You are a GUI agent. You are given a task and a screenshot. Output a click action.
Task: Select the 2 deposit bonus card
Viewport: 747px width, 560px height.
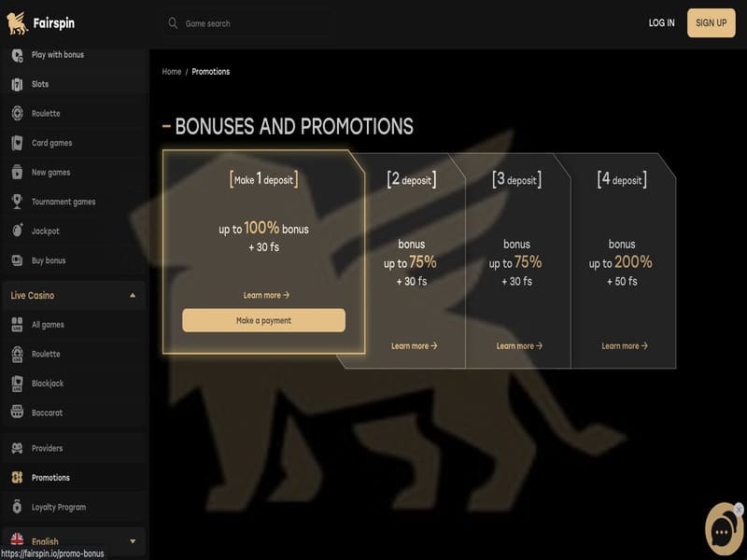point(411,261)
